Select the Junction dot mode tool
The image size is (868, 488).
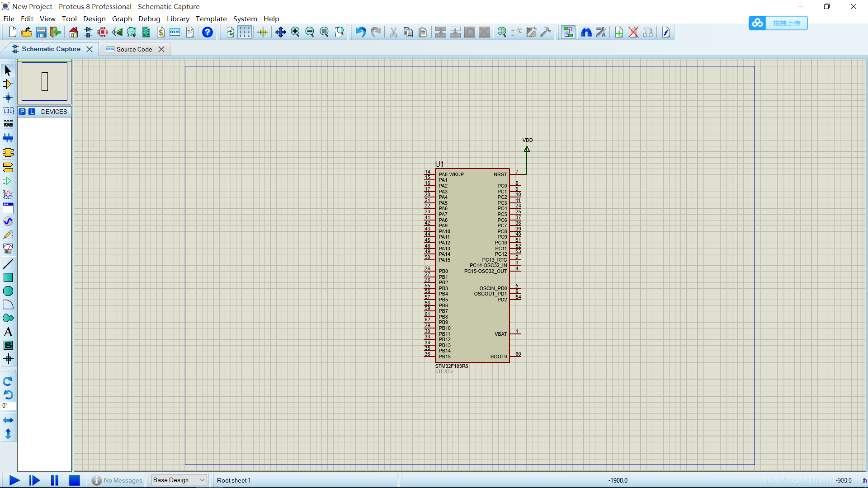pos(8,98)
